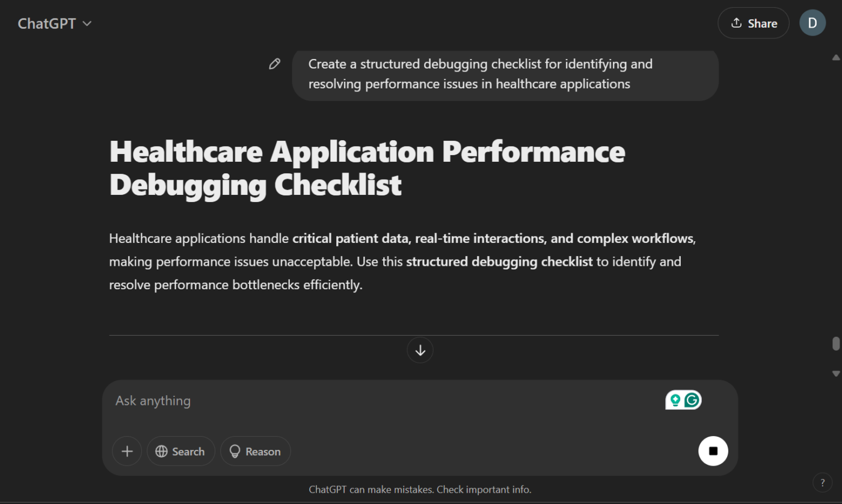Screen dimensions: 842x504
Task: Open the profile menu avatar D
Action: (x=812, y=23)
